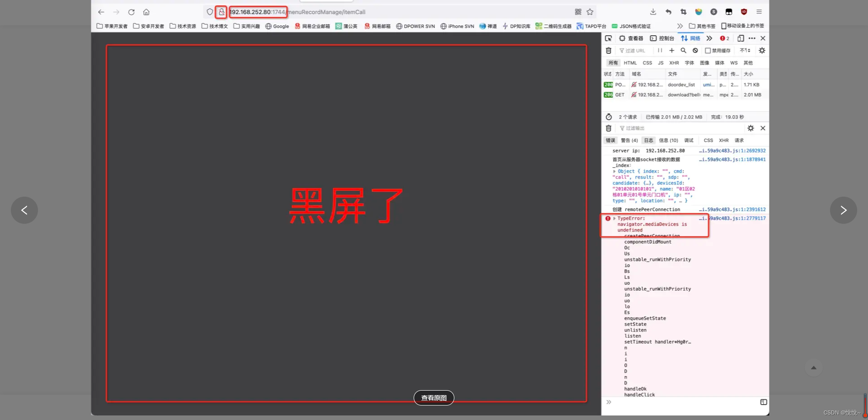
Task: Enable the 禁用缓存 checkbox
Action: 708,50
